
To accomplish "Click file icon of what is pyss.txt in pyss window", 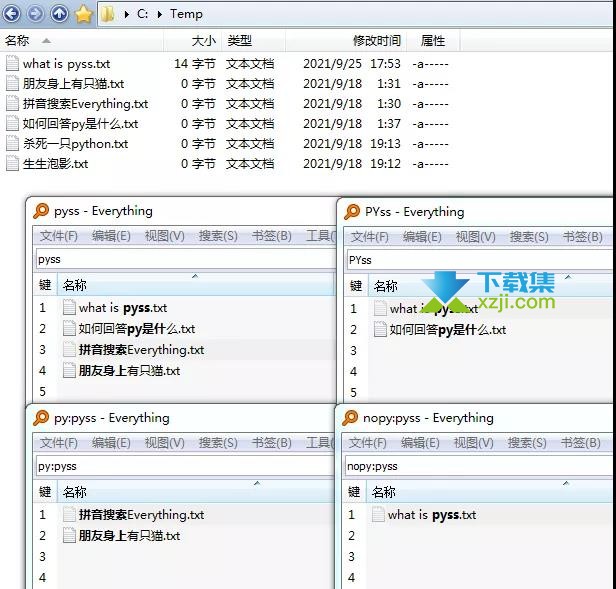I will 69,308.
